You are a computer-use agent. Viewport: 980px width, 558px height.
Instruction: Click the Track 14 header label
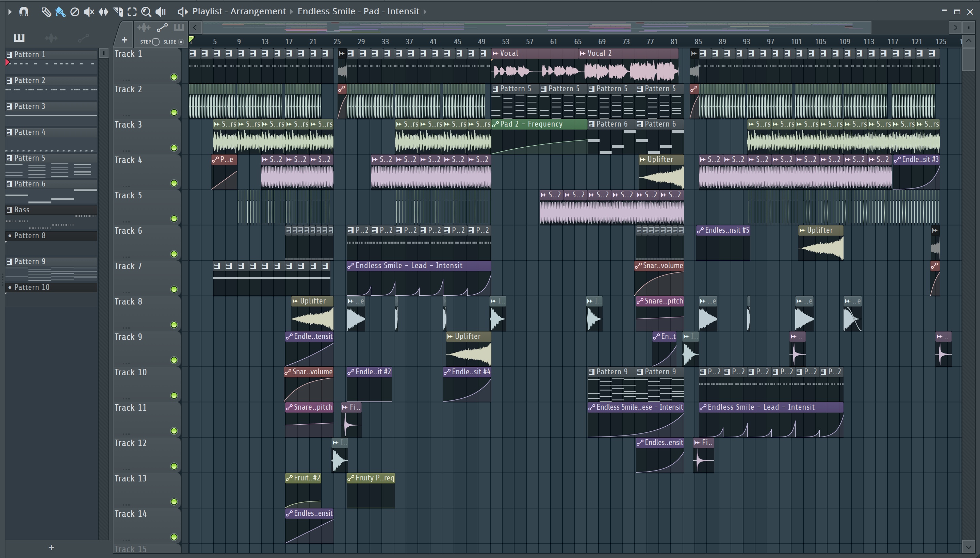pyautogui.click(x=130, y=514)
